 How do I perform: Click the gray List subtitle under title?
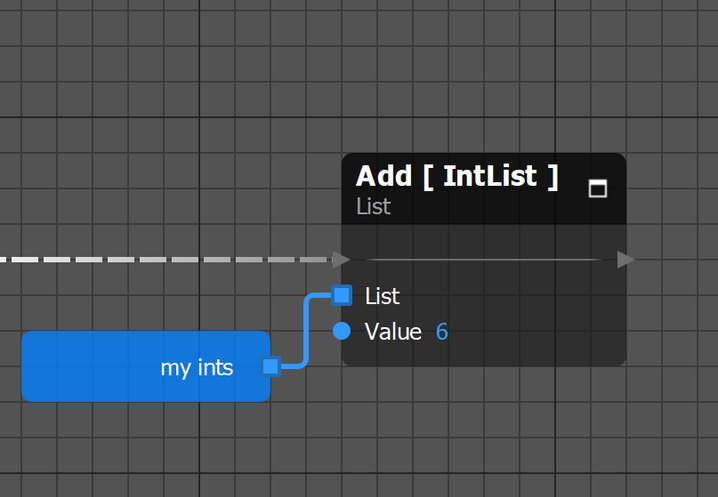(x=373, y=206)
